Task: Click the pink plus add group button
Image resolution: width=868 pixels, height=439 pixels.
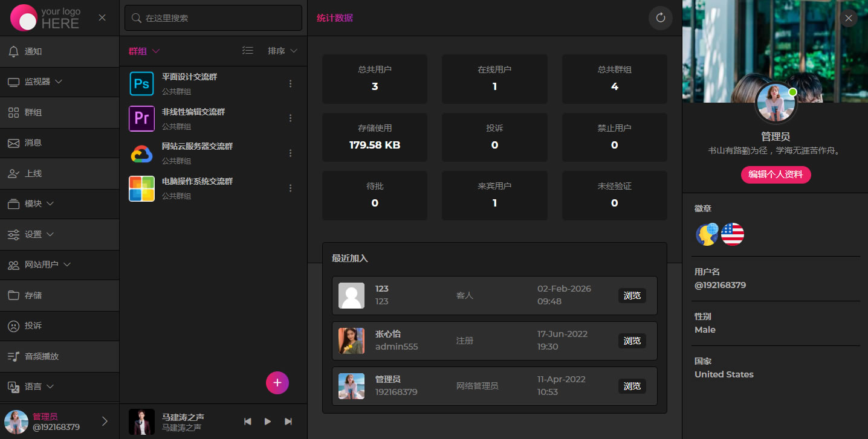Action: pos(277,382)
